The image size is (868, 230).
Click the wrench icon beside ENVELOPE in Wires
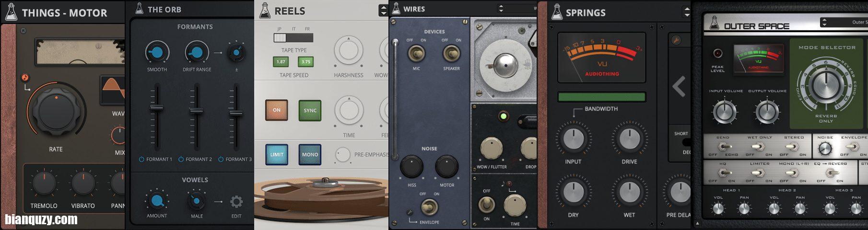(x=409, y=212)
